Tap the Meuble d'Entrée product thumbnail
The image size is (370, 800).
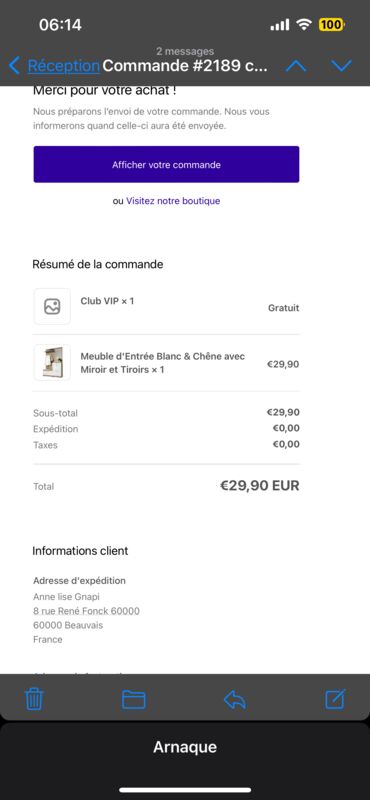tap(52, 362)
